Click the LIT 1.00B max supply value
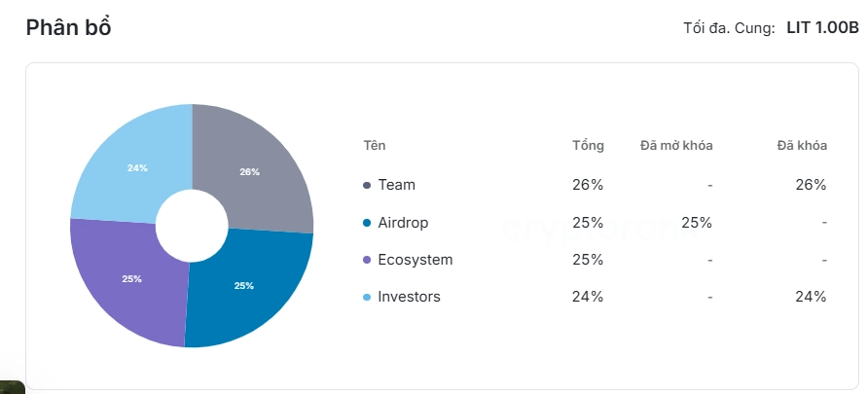Viewport: 868px width, 394px height. click(821, 28)
